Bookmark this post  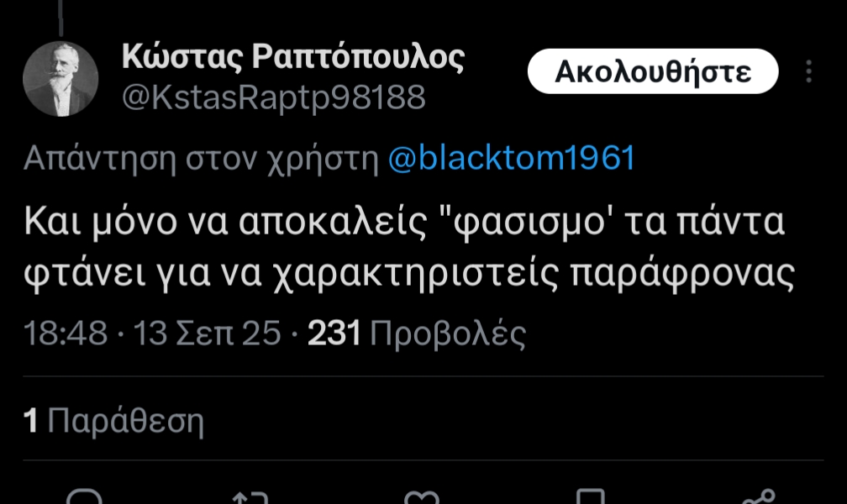[591, 497]
